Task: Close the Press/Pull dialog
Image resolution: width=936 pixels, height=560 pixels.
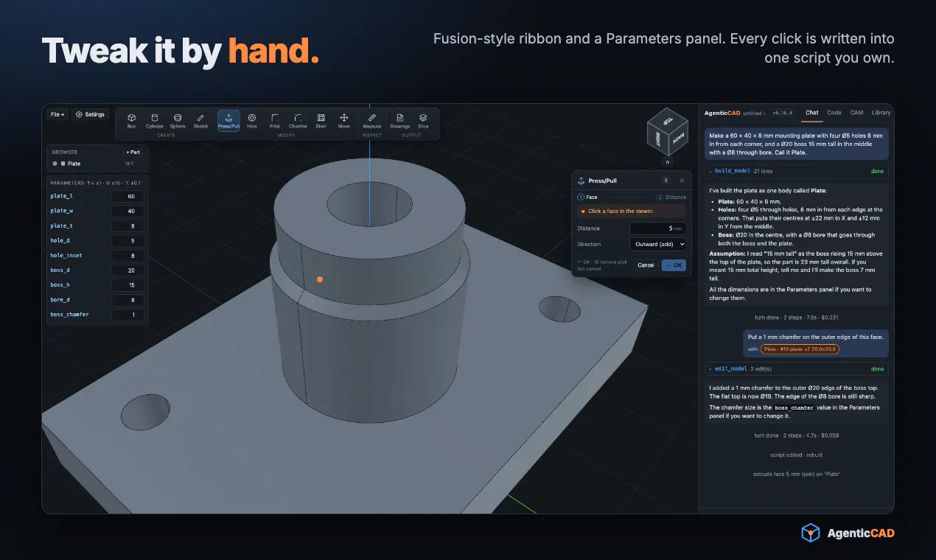Action: point(682,181)
